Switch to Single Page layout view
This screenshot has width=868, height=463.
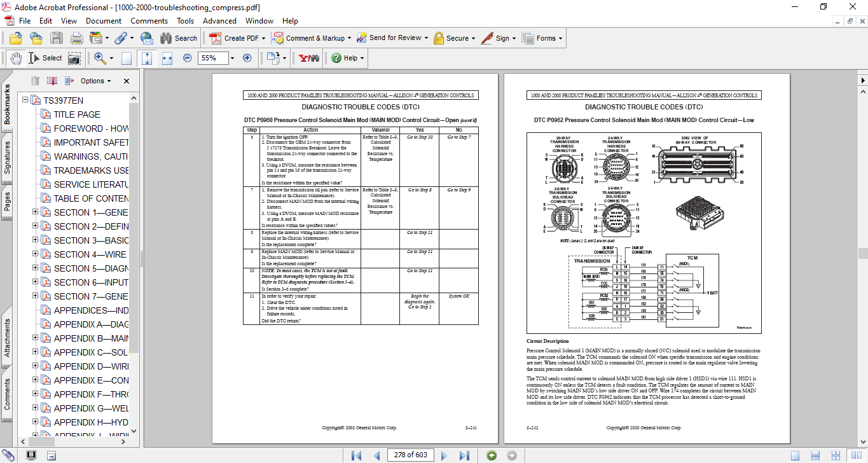tap(795, 455)
